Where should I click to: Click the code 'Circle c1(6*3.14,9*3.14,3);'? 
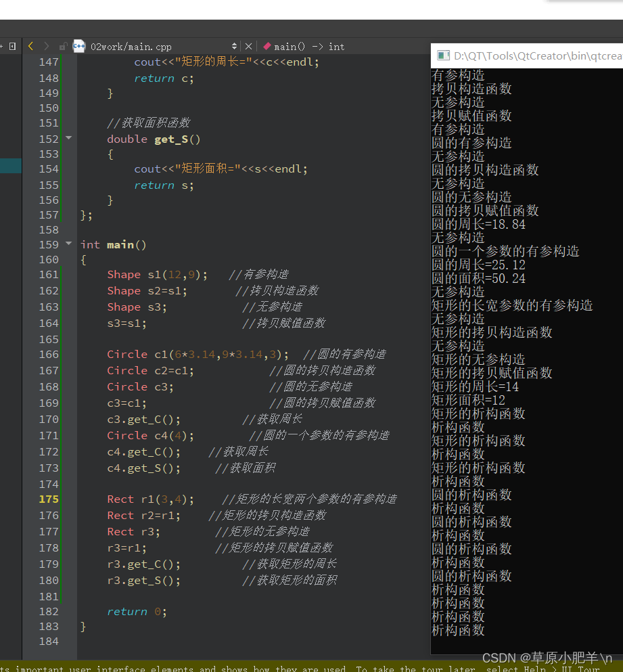pos(198,355)
